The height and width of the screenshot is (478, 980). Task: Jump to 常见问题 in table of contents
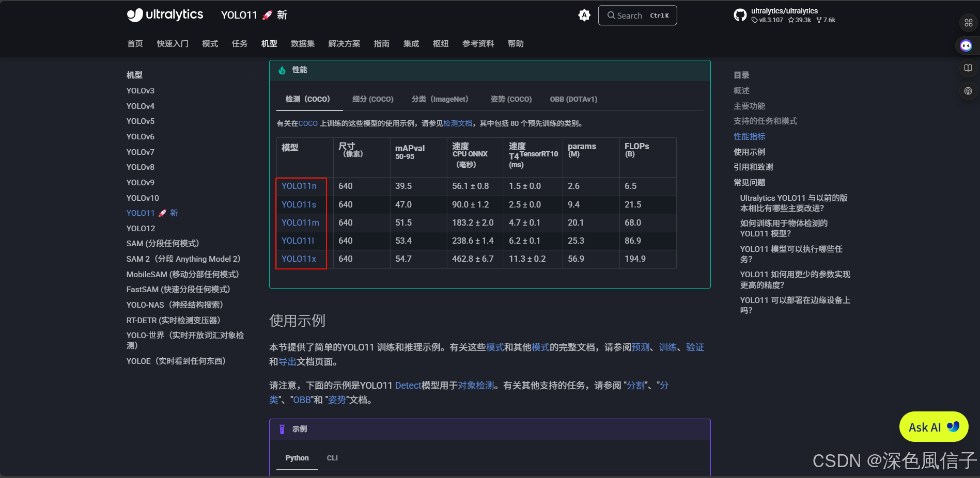tap(749, 183)
